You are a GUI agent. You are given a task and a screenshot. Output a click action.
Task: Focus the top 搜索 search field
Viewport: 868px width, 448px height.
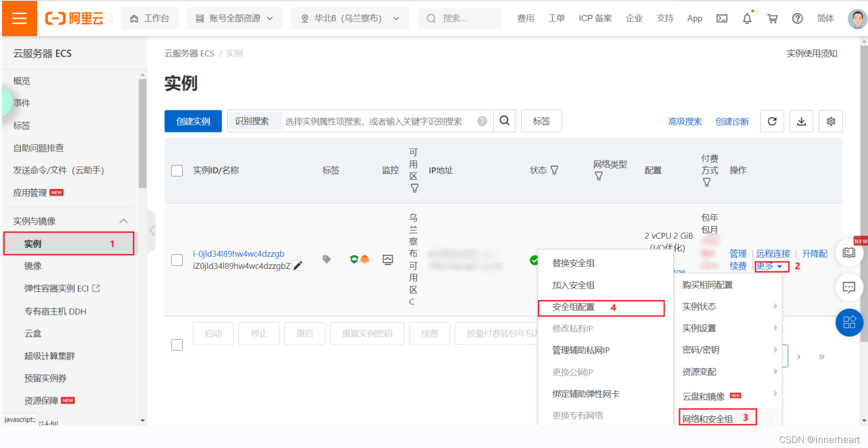(460, 19)
